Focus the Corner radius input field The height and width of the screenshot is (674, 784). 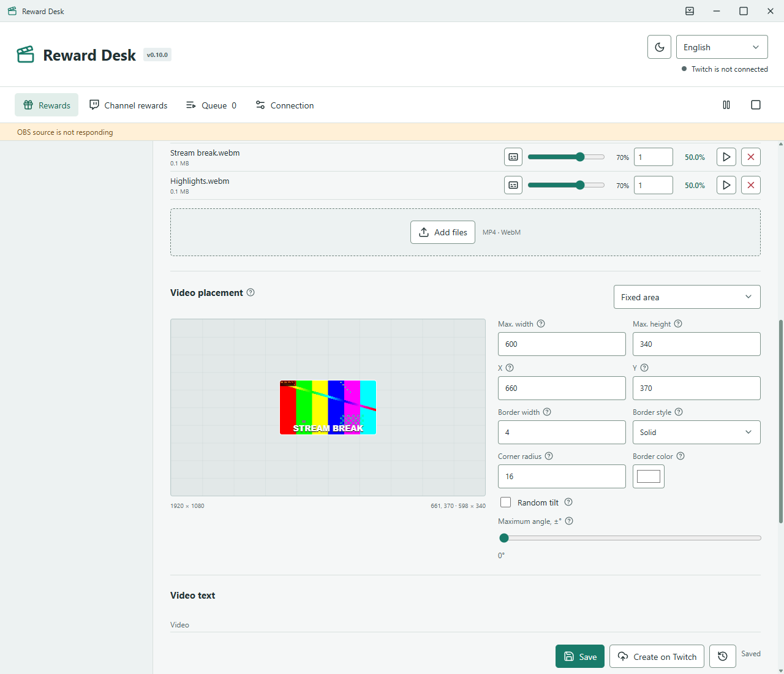(562, 476)
